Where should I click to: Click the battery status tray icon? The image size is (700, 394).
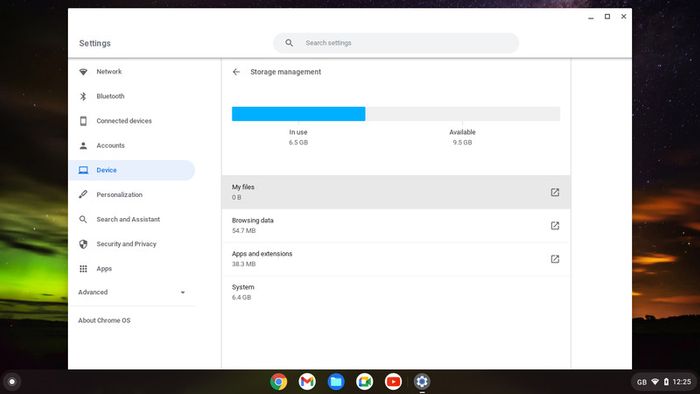666,382
